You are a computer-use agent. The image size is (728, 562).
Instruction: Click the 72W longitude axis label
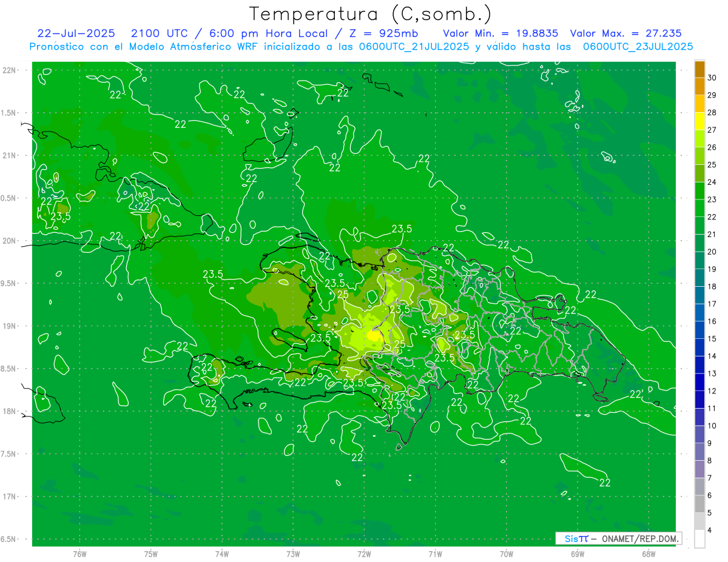364,554
